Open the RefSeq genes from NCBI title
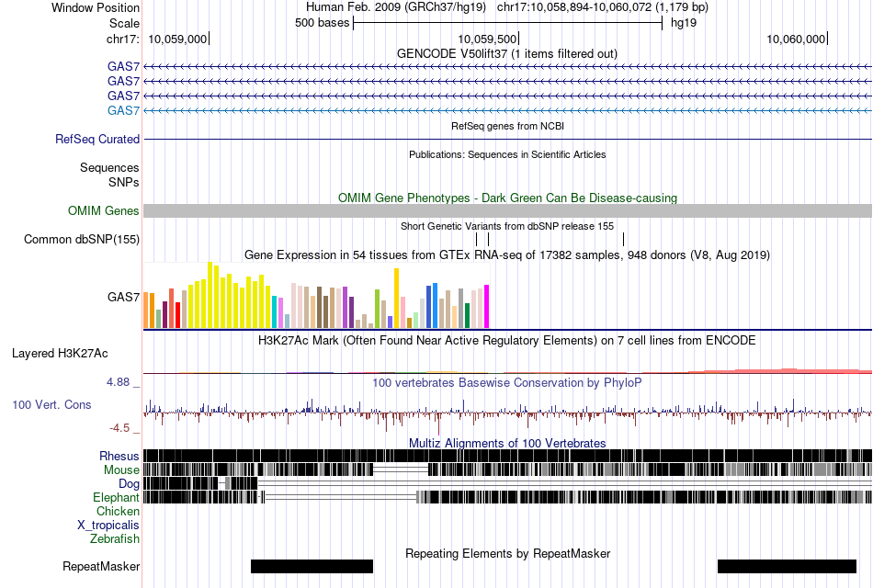This screenshot has height=588, width=873. pyautogui.click(x=508, y=127)
